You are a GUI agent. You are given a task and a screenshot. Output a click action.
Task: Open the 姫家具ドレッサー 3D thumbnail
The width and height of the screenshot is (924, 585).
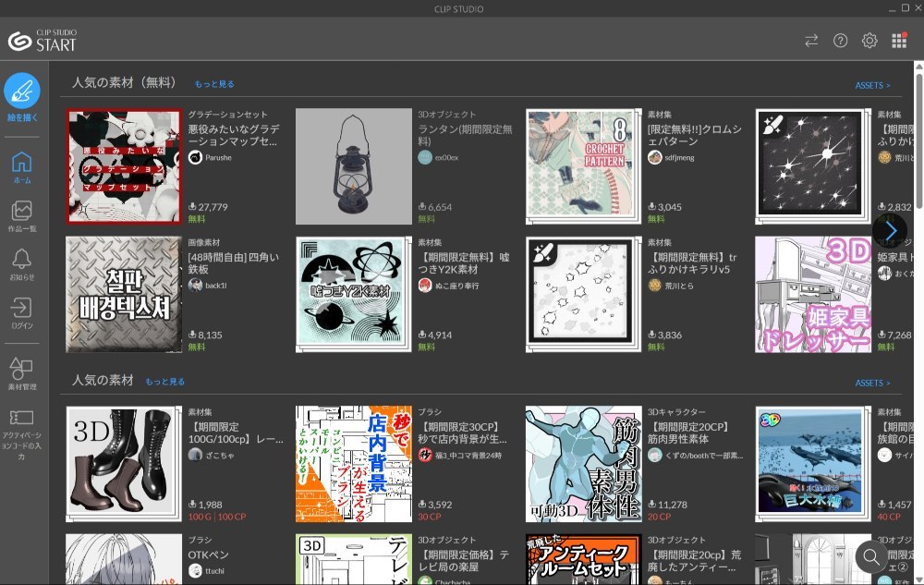pyautogui.click(x=813, y=295)
